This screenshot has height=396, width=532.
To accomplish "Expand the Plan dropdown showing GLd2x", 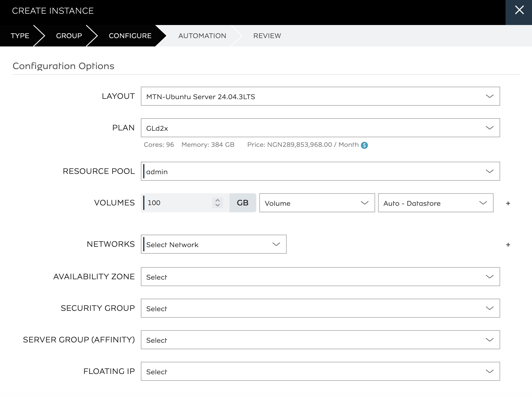I will (320, 128).
